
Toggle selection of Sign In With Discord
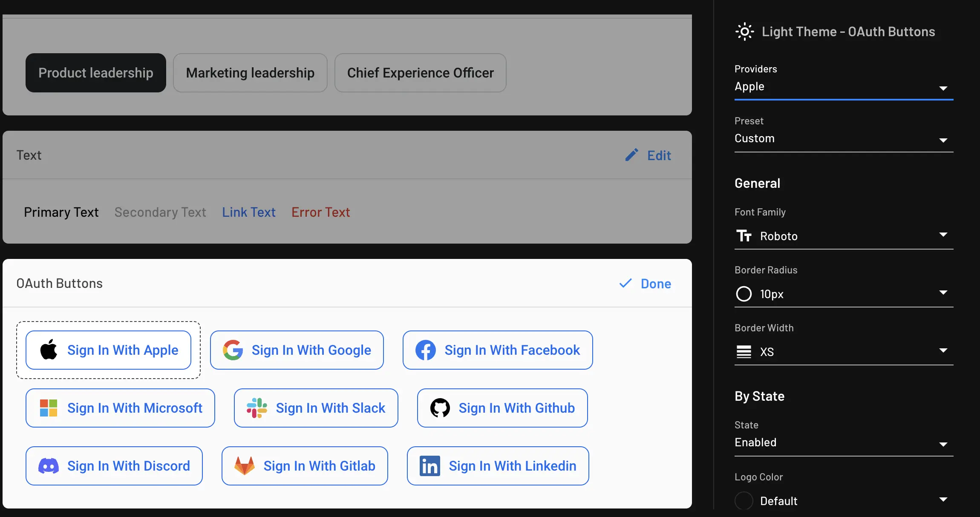tap(114, 465)
